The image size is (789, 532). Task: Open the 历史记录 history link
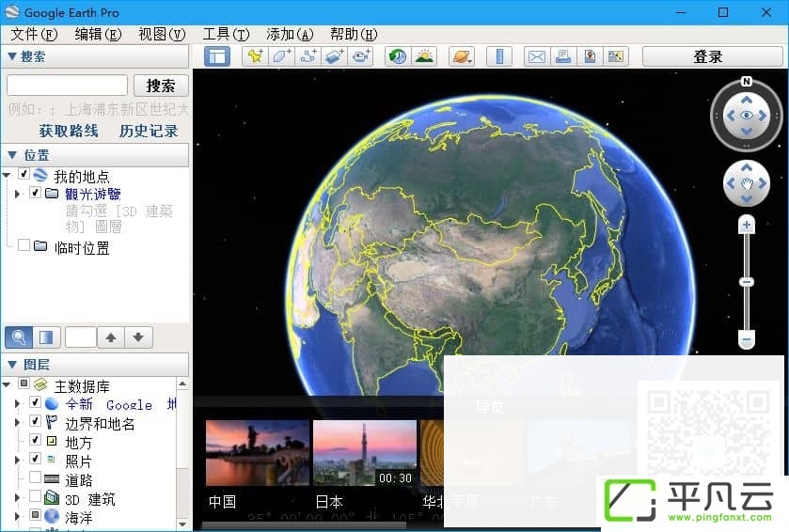pos(149,132)
